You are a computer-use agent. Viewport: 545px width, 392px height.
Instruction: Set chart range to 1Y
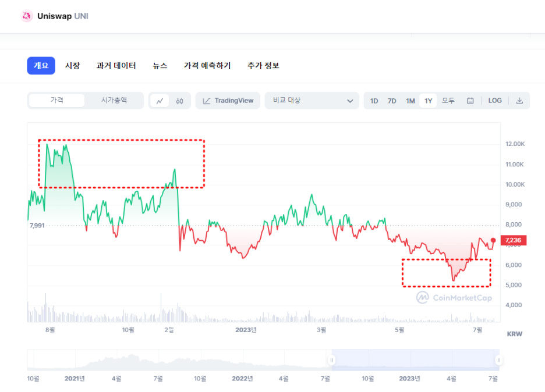[428, 101]
